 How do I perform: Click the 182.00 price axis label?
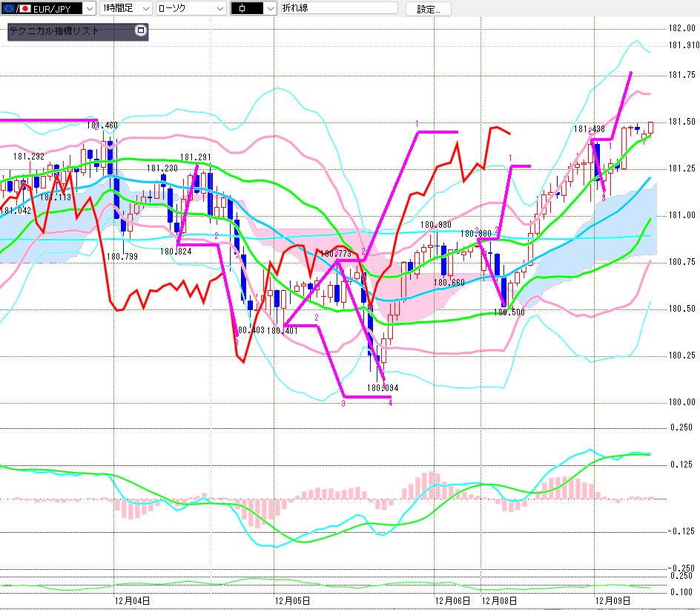point(681,28)
